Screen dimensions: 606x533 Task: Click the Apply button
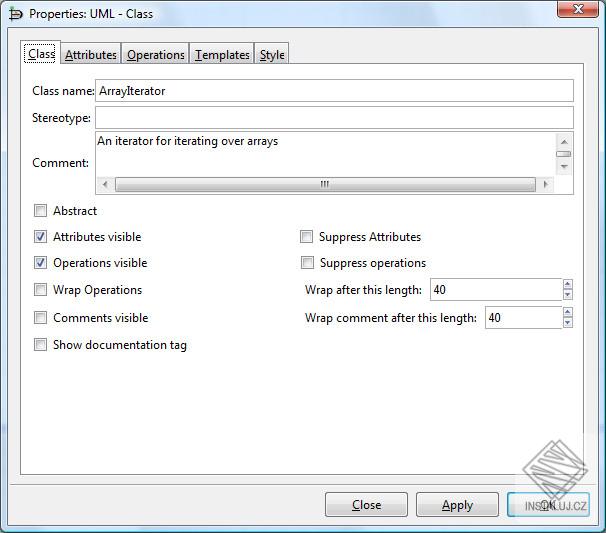point(457,504)
